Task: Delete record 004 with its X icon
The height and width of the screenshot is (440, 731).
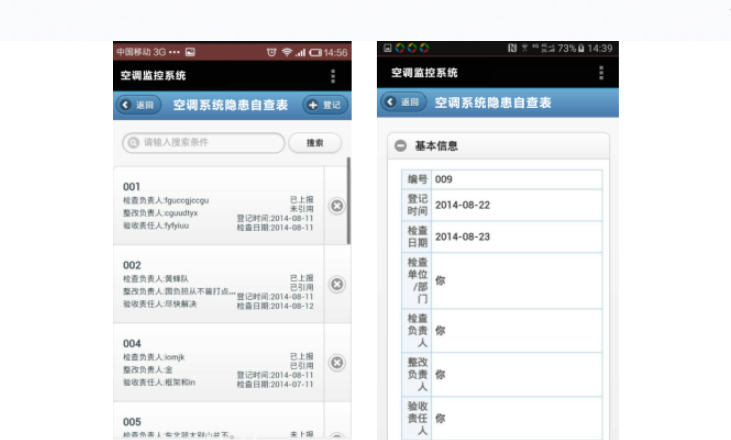Action: 337,362
